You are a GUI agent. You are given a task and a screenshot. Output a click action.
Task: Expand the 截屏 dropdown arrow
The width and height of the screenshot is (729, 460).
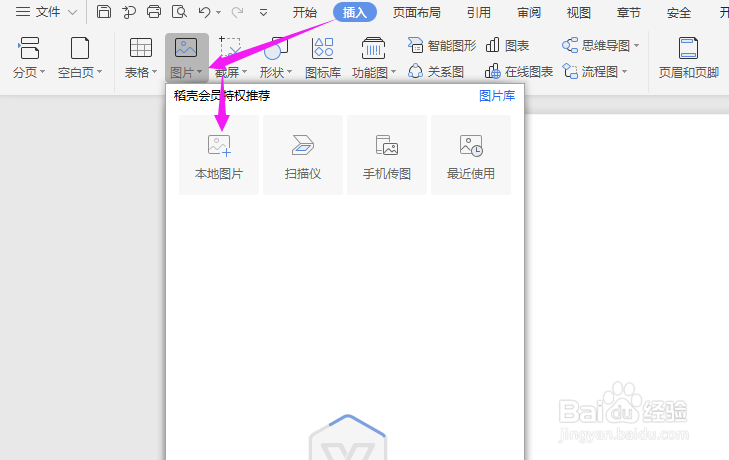245,72
